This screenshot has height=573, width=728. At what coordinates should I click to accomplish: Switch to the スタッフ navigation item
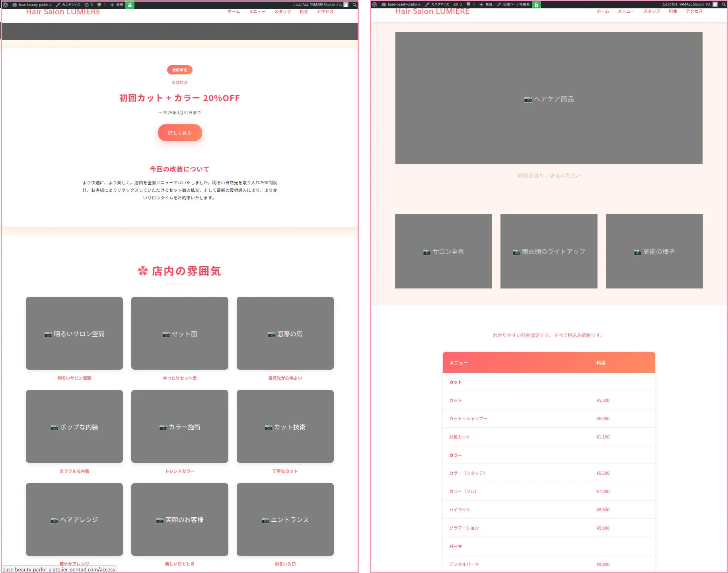(x=282, y=12)
